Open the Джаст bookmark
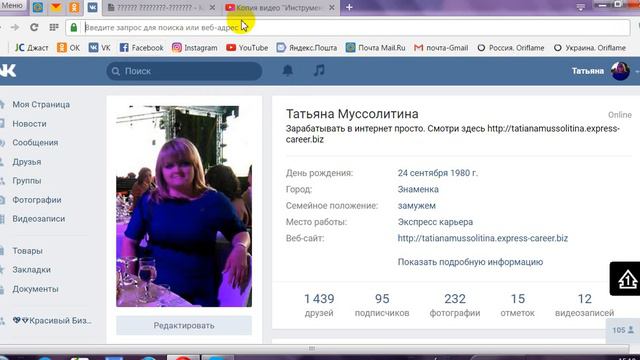Screen dimensions: 640x360 click(31, 48)
